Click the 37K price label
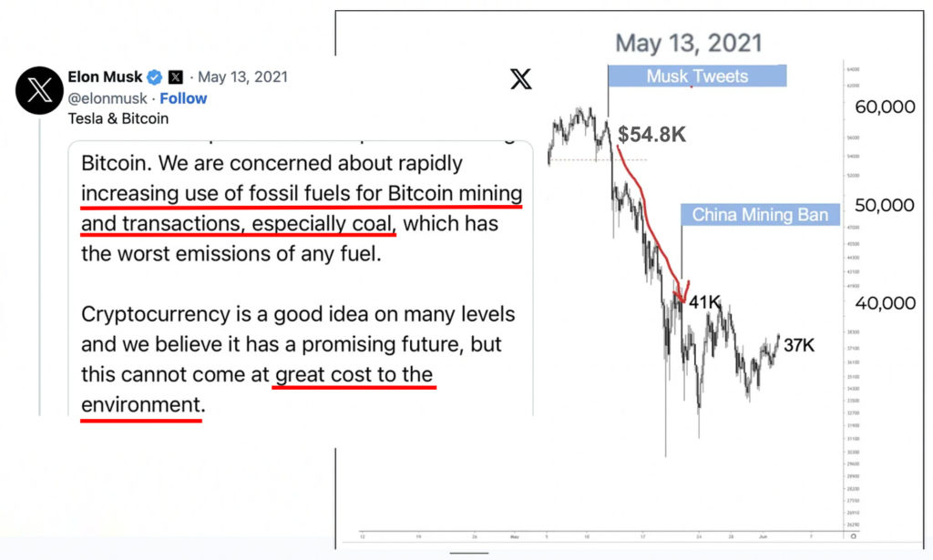Image resolution: width=933 pixels, height=560 pixels. 799,346
